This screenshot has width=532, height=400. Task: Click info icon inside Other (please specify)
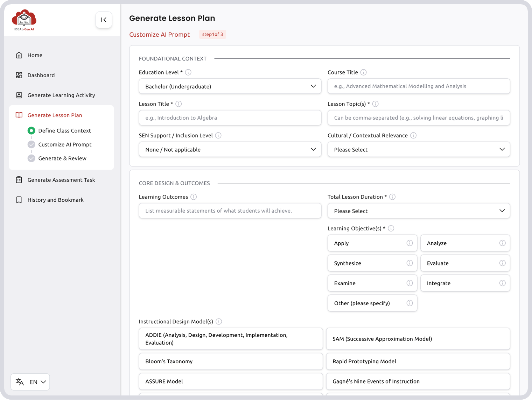tap(409, 303)
